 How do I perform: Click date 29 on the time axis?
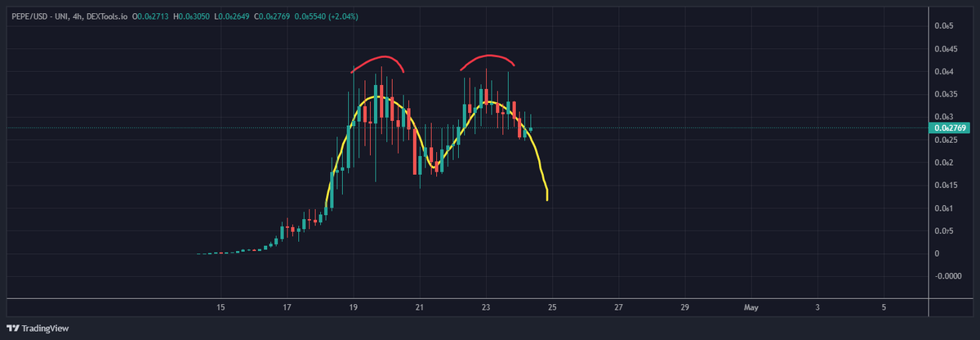pos(684,307)
